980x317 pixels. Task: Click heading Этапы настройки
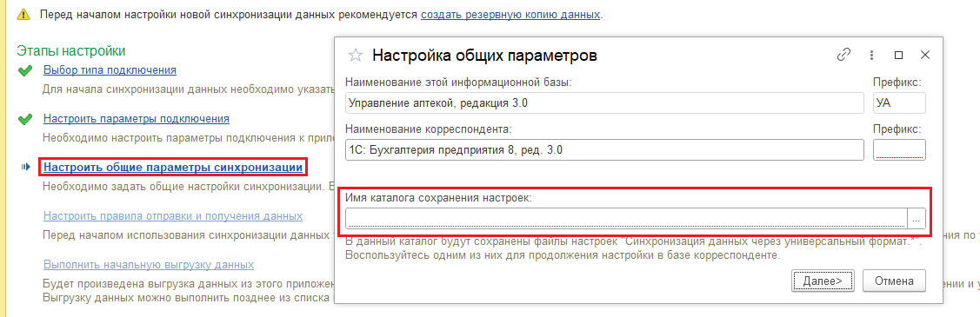coord(71,50)
